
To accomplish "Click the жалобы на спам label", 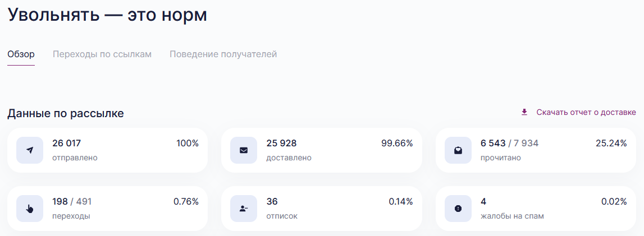I will click(x=512, y=216).
